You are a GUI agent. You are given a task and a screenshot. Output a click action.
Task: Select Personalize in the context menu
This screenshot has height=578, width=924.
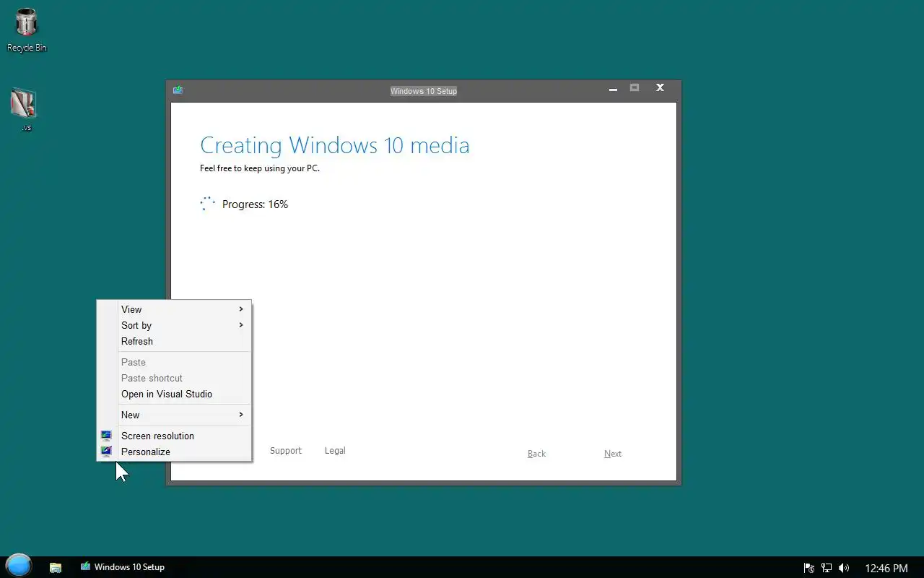pos(174,452)
